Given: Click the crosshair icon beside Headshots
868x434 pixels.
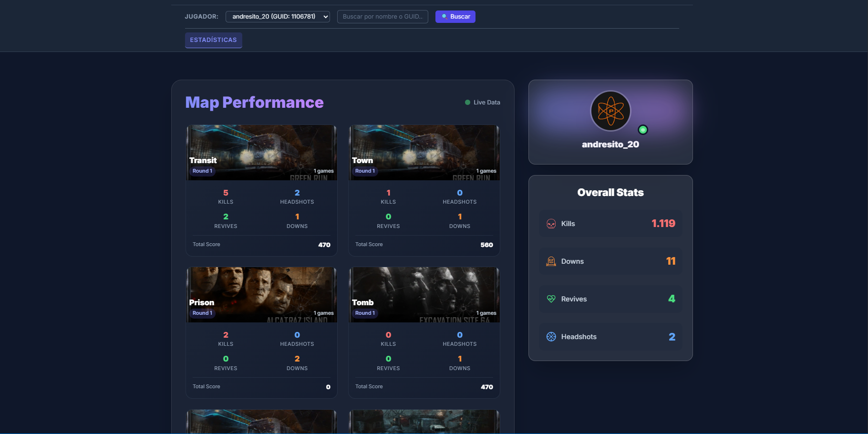Looking at the screenshot, I should point(551,337).
